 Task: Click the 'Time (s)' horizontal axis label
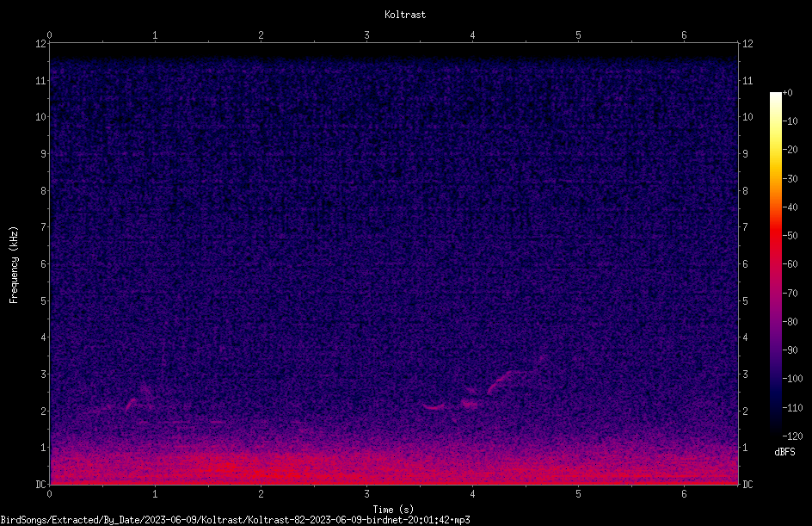[x=393, y=510]
